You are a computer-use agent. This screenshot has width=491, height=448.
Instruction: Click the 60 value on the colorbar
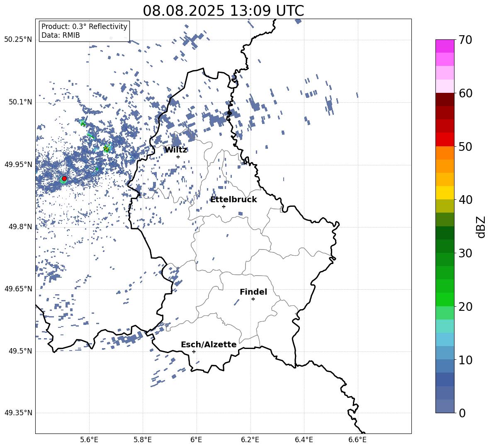466,93
